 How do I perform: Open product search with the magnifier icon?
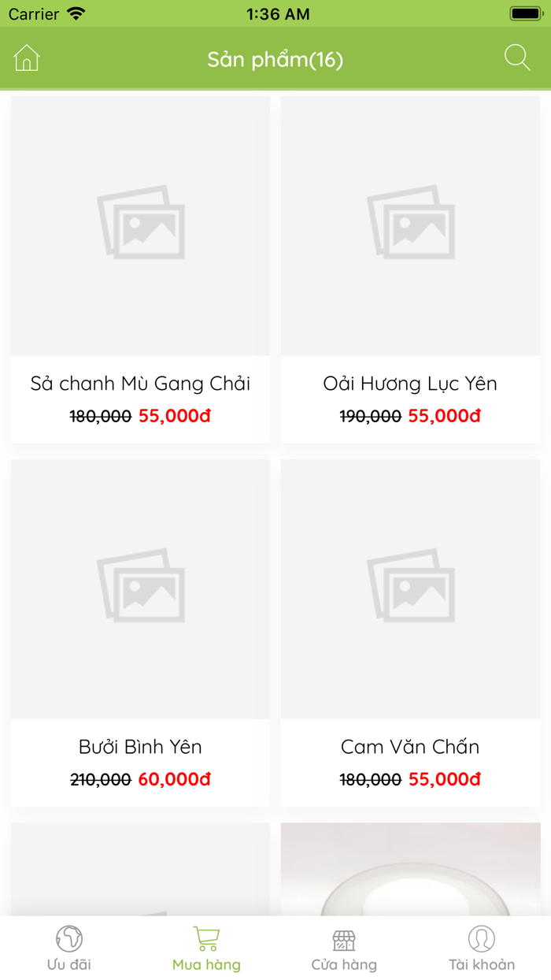point(517,58)
